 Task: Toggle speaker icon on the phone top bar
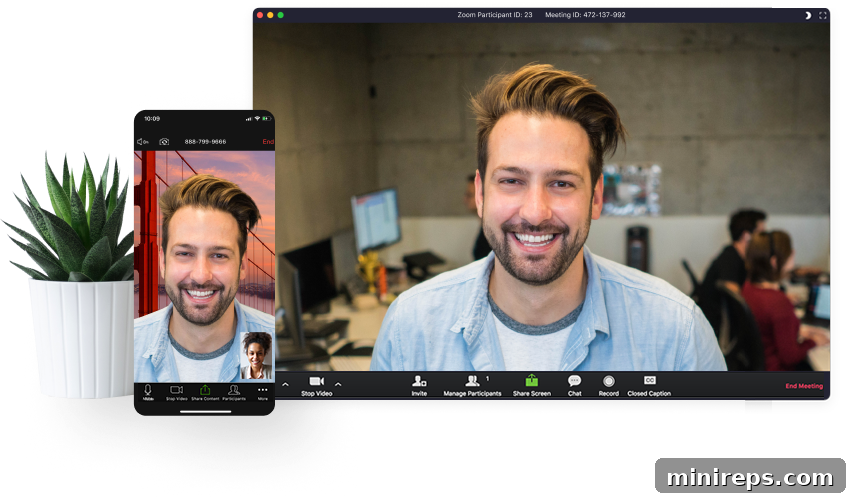pyautogui.click(x=143, y=141)
